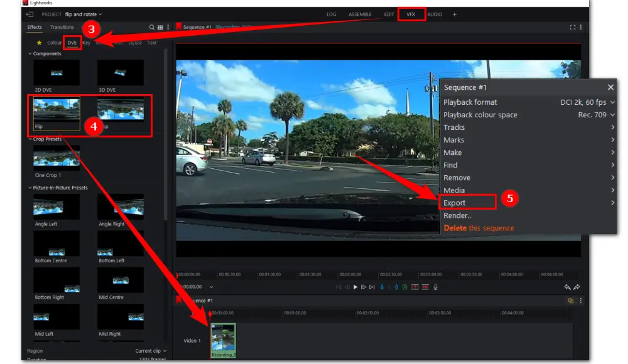The image size is (628, 364).
Task: Open the Region Current clip dropdown
Action: point(151,351)
